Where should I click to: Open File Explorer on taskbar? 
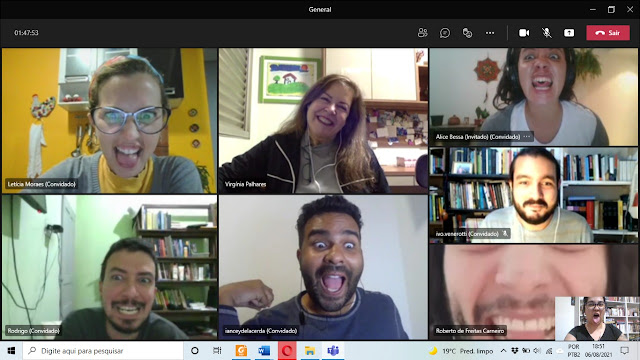pos(310,351)
